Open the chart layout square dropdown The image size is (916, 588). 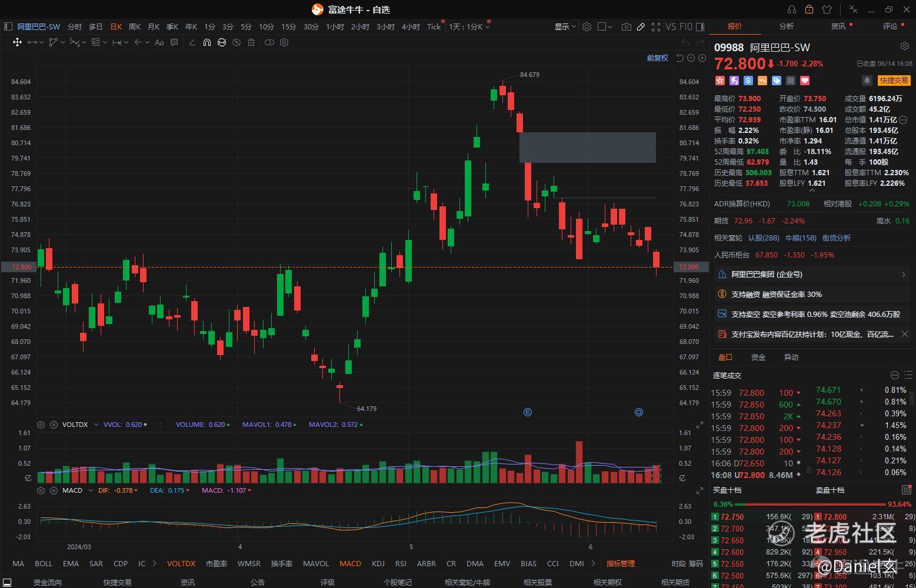click(605, 26)
